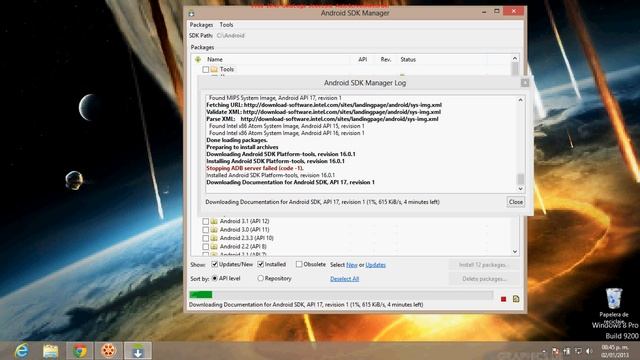Close the SDK Manager Log dialog
This screenshot has width=640, height=360.
pos(516,202)
